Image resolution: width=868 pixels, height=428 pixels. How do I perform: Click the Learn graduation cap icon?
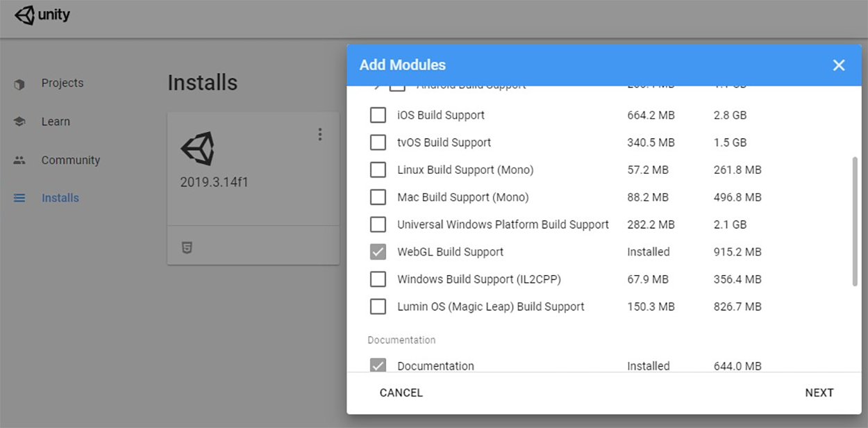(x=19, y=122)
